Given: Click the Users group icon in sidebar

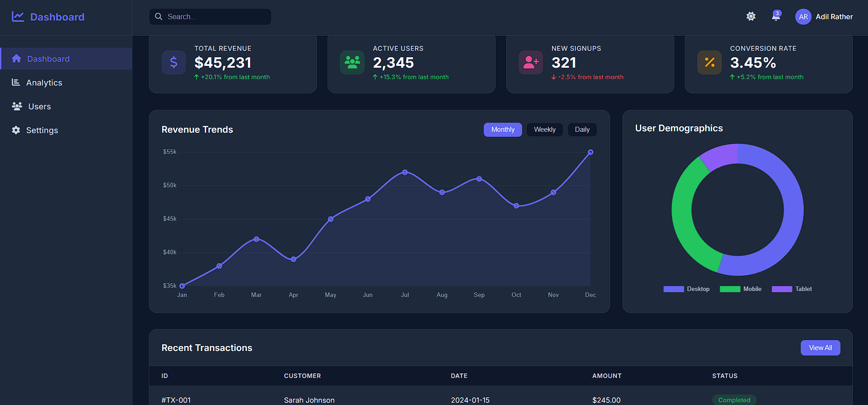Looking at the screenshot, I should (17, 106).
